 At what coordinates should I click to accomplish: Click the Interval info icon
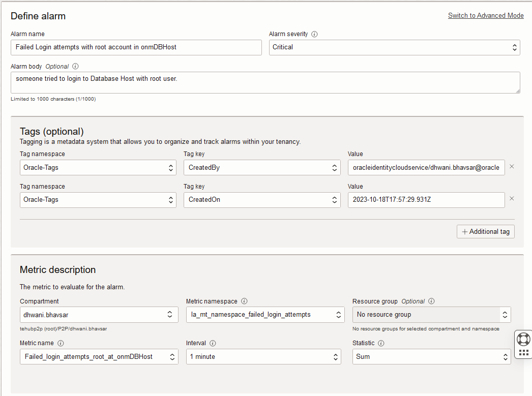pyautogui.click(x=213, y=343)
